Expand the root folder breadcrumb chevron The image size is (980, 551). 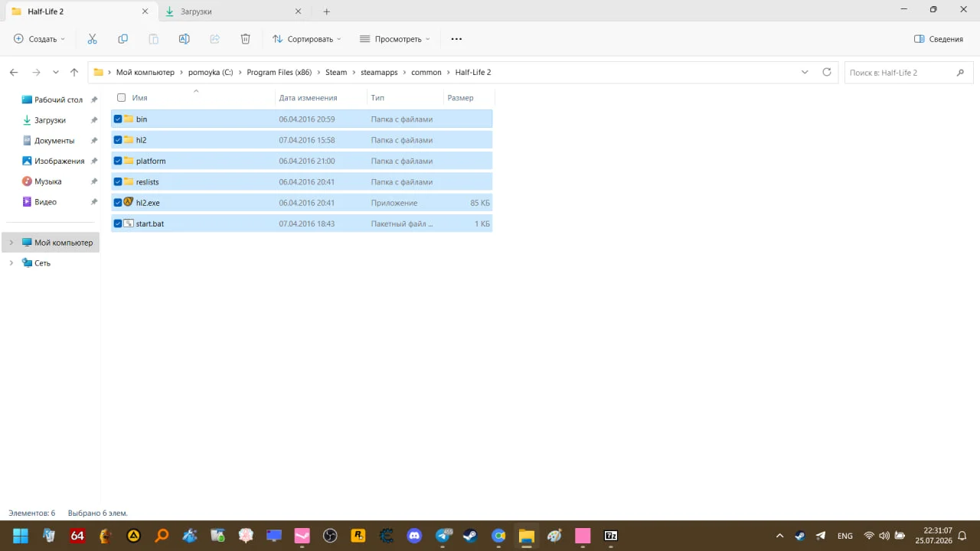tap(109, 73)
